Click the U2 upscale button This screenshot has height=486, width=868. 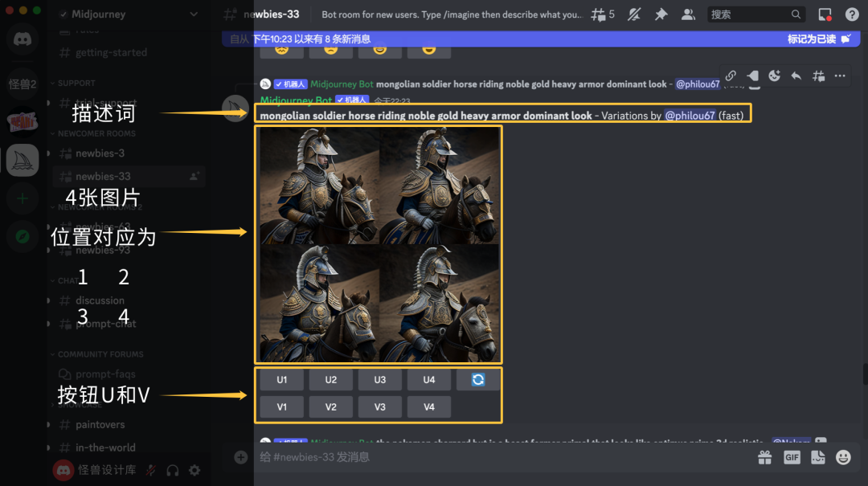pos(331,380)
